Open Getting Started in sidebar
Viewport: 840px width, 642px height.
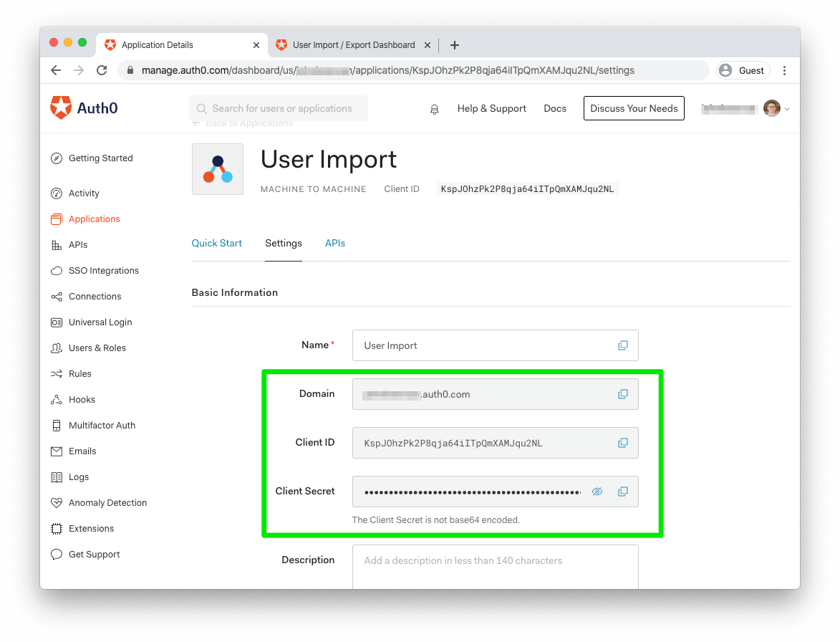pyautogui.click(x=92, y=158)
